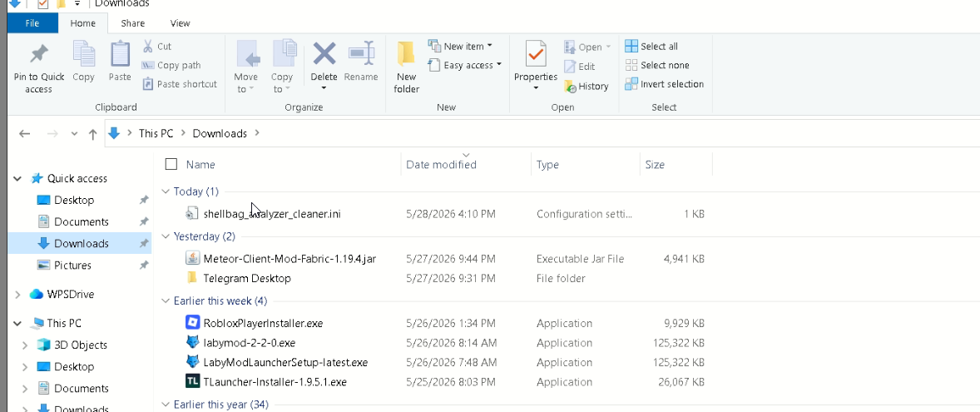Collapse the Quick access tree node
This screenshot has height=412, width=980.
point(18,179)
